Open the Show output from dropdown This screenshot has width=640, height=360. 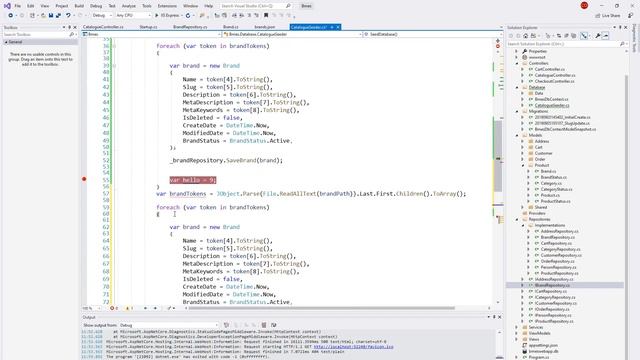[169, 325]
